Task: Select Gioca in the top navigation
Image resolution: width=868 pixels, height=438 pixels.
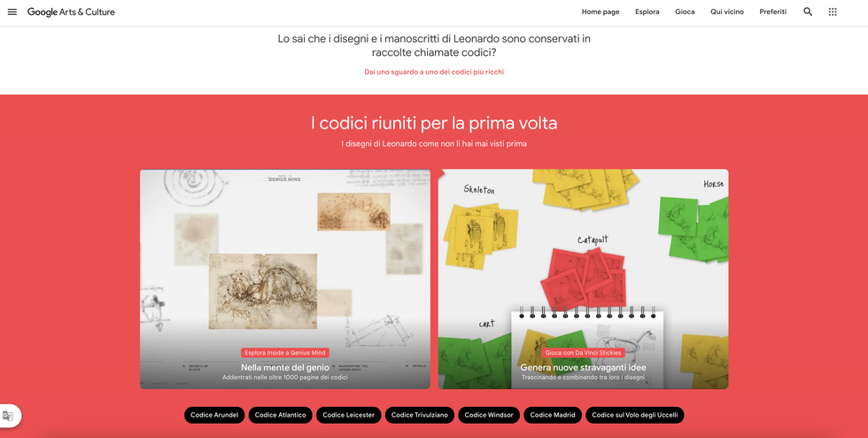Action: (685, 12)
